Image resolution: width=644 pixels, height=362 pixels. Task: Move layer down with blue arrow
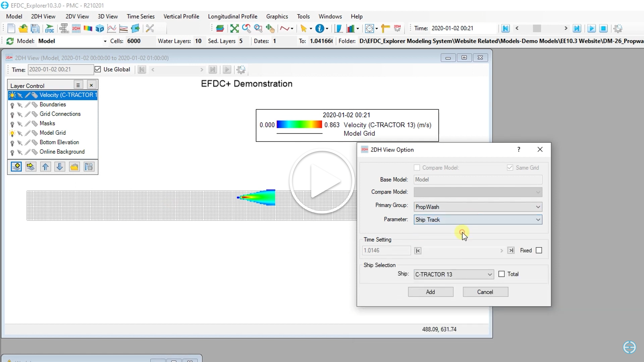click(60, 167)
